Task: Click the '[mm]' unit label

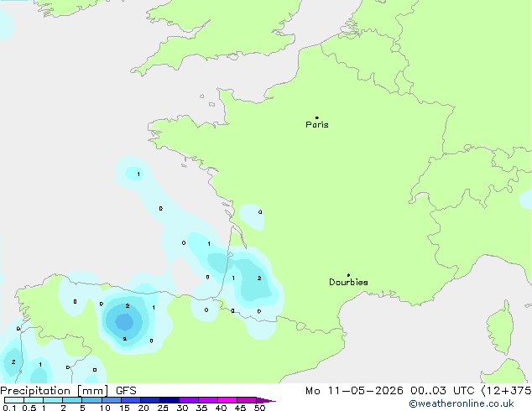Action: click(92, 391)
